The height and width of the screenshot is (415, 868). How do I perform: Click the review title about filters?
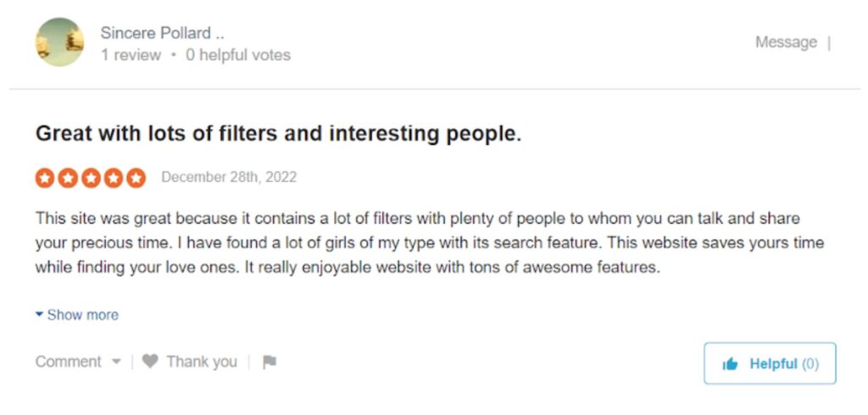[278, 134]
